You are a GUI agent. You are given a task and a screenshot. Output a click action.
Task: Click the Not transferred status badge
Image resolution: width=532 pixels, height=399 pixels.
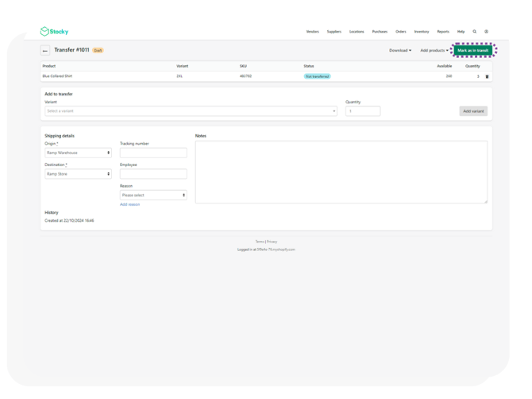317,77
